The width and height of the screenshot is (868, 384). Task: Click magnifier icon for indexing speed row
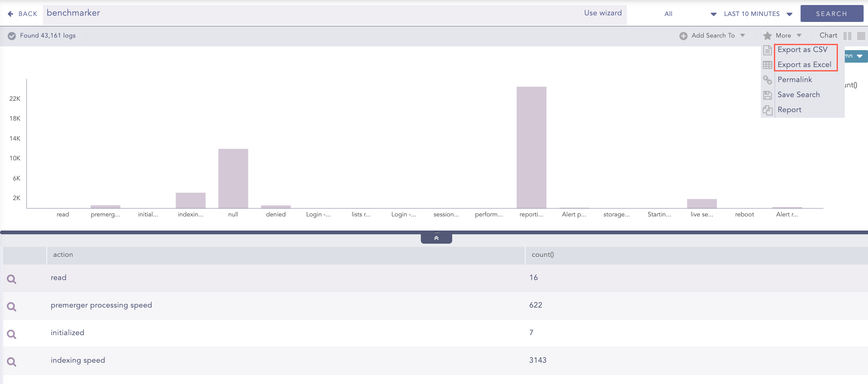pyautogui.click(x=12, y=361)
